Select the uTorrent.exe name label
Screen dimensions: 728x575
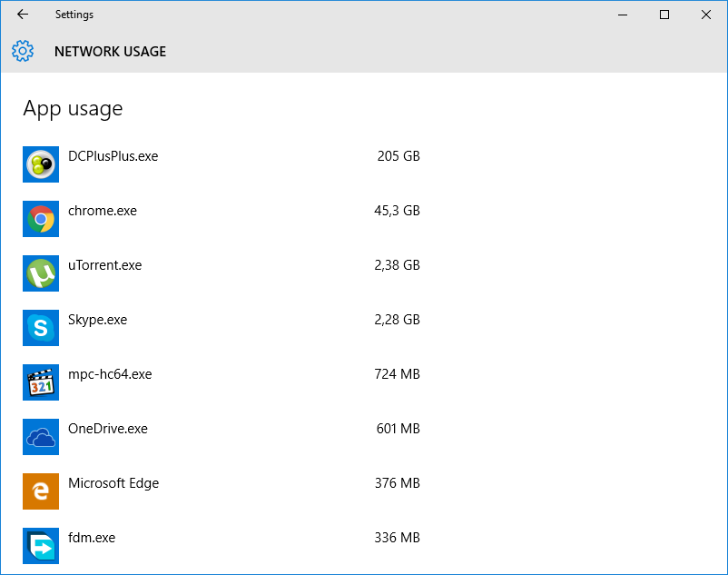click(x=104, y=265)
